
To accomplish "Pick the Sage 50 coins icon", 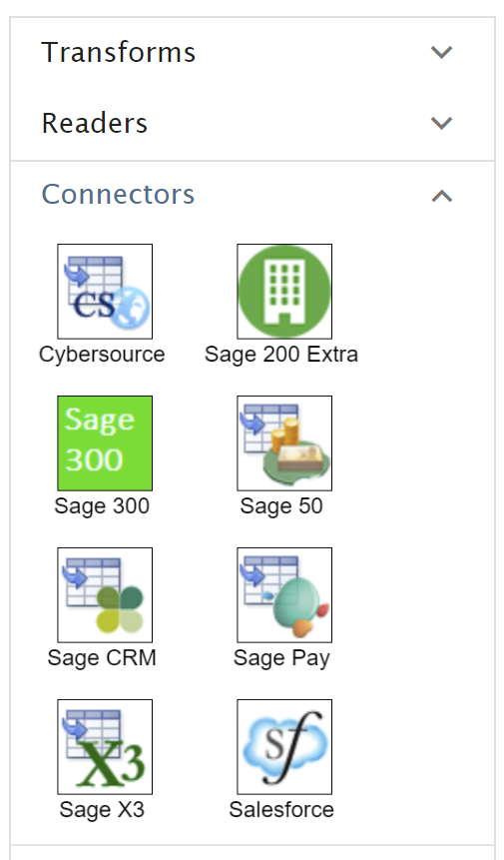I will [x=284, y=443].
